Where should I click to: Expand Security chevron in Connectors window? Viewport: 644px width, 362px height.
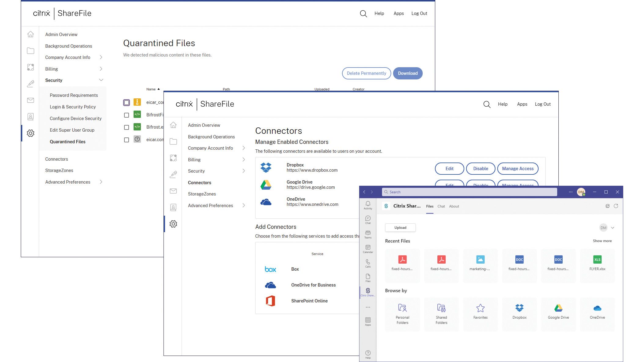244,171
